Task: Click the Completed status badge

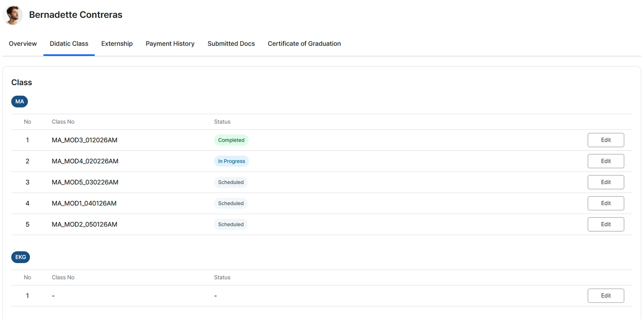Action: click(231, 140)
